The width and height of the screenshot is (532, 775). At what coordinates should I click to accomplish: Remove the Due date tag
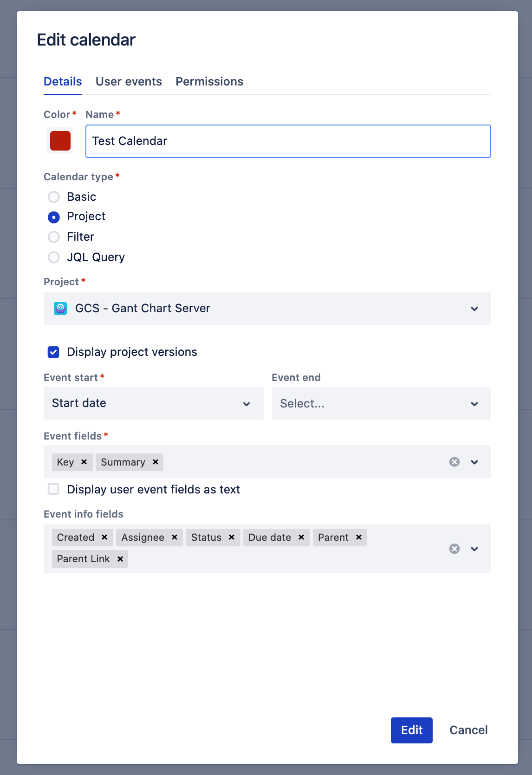pos(301,537)
